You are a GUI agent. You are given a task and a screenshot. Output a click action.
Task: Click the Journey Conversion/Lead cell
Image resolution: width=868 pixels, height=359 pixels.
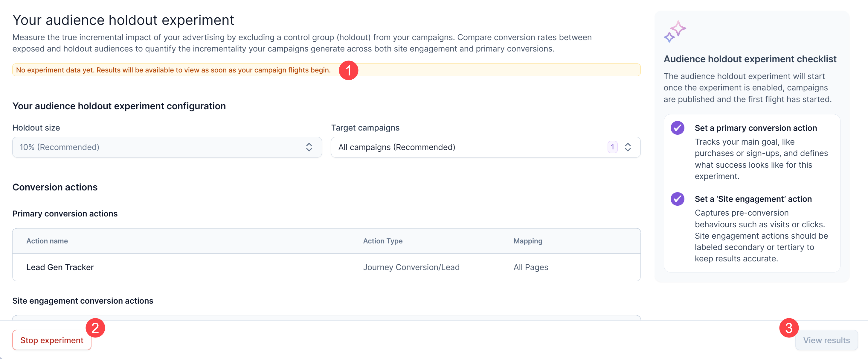pyautogui.click(x=411, y=267)
